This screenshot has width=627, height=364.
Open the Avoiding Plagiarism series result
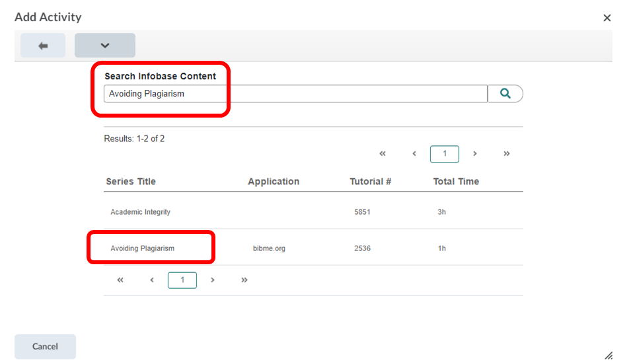142,248
